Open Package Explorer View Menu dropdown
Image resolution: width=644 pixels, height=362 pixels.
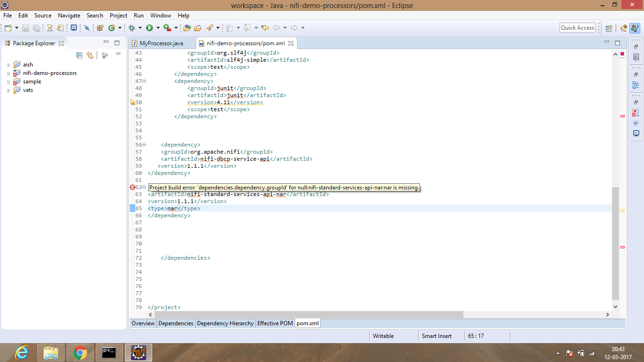[118, 55]
